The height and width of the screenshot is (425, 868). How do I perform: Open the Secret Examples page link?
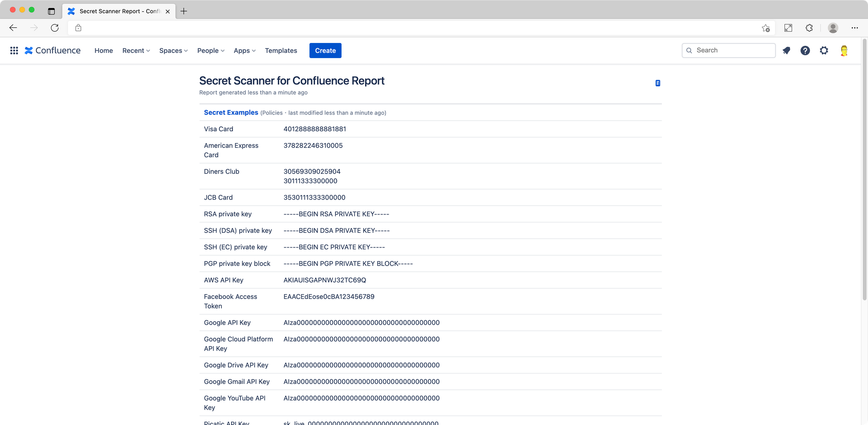(231, 112)
